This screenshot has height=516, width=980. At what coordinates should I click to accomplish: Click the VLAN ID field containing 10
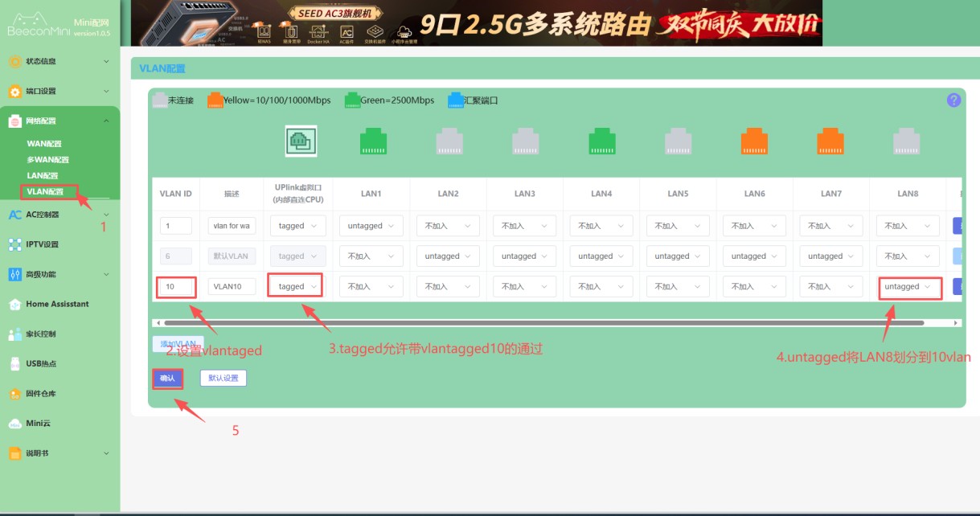coord(175,287)
